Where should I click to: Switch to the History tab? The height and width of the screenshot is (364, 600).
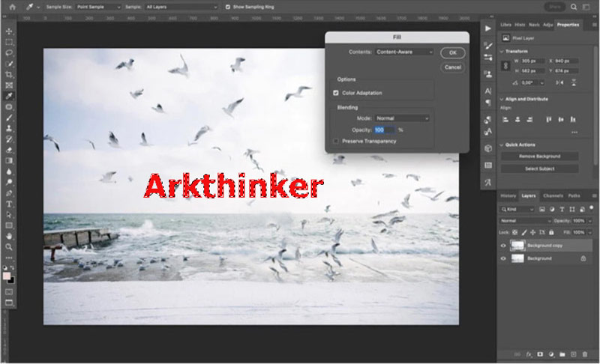[508, 196]
